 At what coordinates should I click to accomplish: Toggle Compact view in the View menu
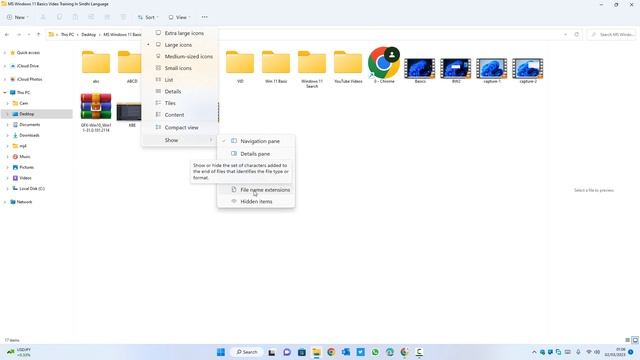[180, 127]
